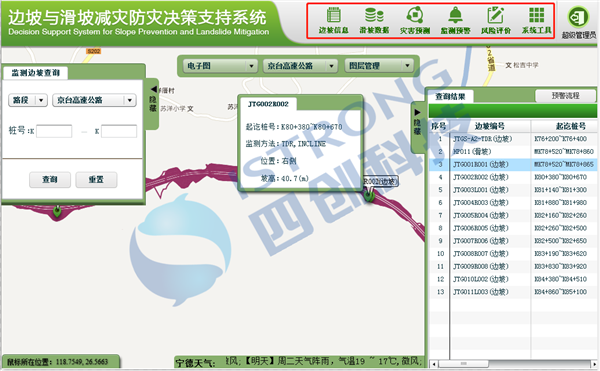Open the 京台高速公路 dropdown in top map bar
This screenshot has height=371, width=600.
point(300,66)
